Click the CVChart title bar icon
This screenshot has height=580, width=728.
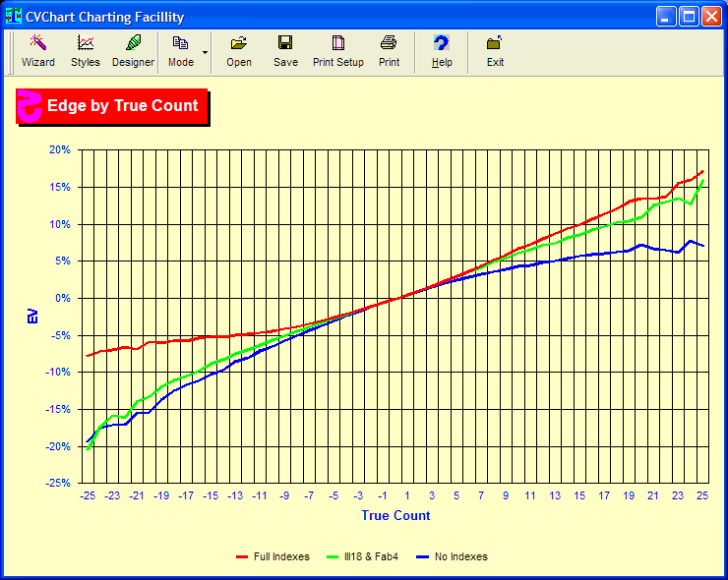(14, 17)
